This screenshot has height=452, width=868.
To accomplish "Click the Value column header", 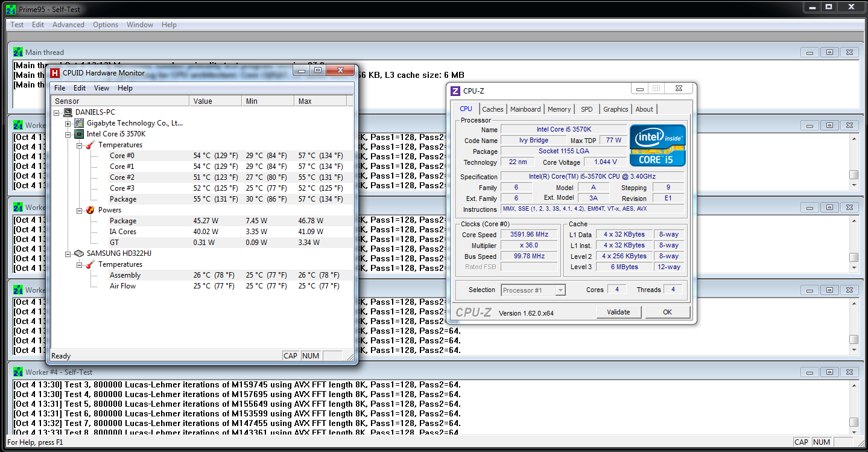I will pos(216,101).
